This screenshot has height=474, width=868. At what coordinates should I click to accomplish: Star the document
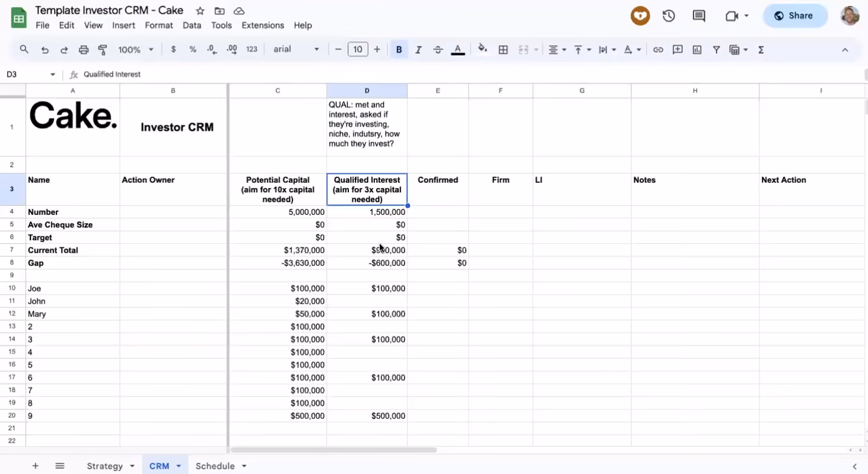coord(200,11)
